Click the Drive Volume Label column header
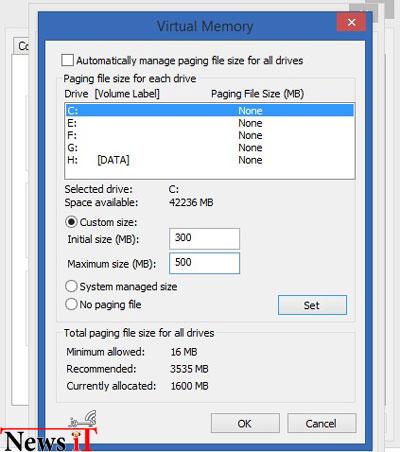 click(x=112, y=94)
